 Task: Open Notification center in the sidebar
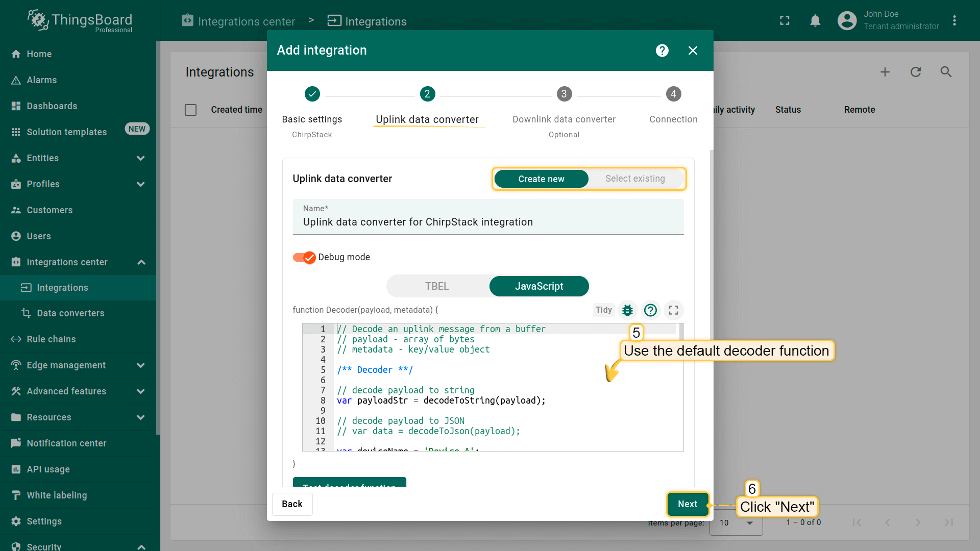[78, 443]
